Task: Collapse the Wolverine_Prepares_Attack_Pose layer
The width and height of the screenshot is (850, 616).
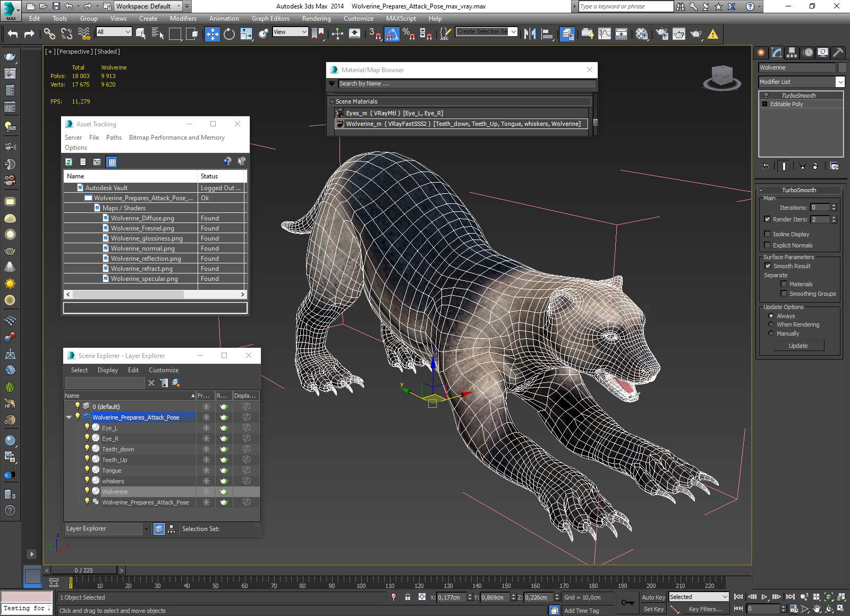Action: [69, 417]
